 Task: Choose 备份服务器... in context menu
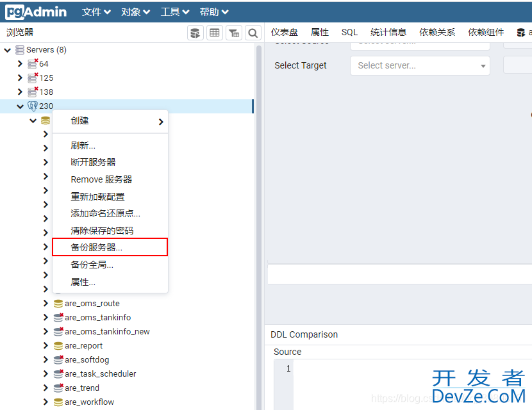click(110, 247)
